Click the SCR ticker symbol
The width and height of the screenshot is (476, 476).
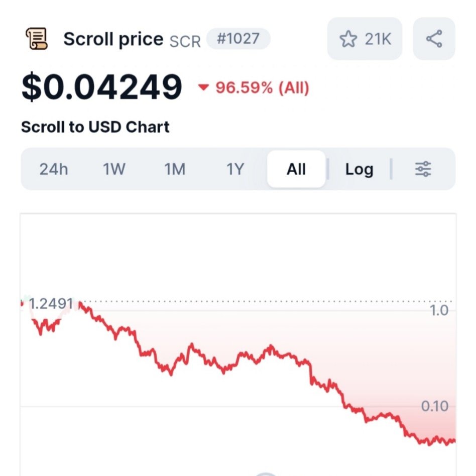tap(185, 41)
